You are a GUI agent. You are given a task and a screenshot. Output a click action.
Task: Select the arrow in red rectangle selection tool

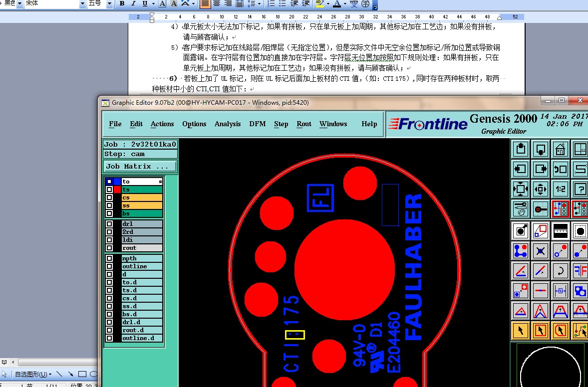click(x=541, y=331)
